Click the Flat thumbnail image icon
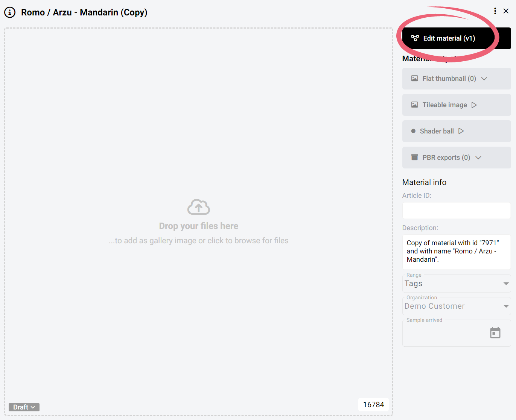The image size is (516, 420). point(414,79)
